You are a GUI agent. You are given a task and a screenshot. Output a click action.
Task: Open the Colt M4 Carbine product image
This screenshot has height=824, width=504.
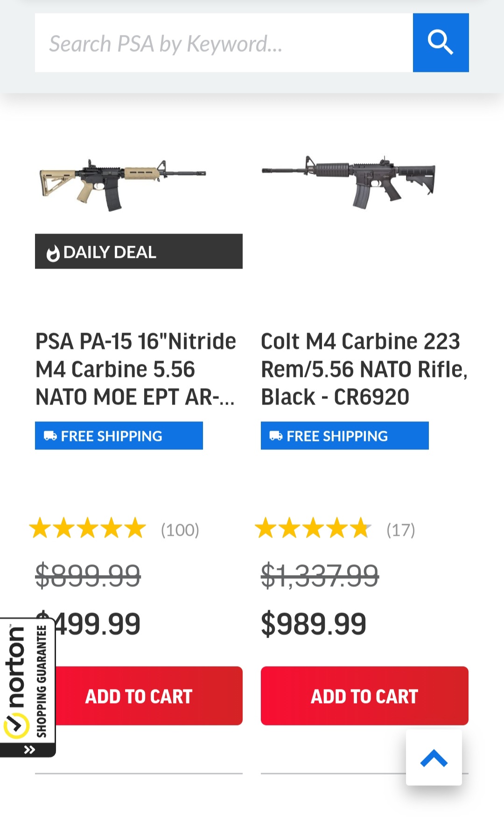point(349,182)
